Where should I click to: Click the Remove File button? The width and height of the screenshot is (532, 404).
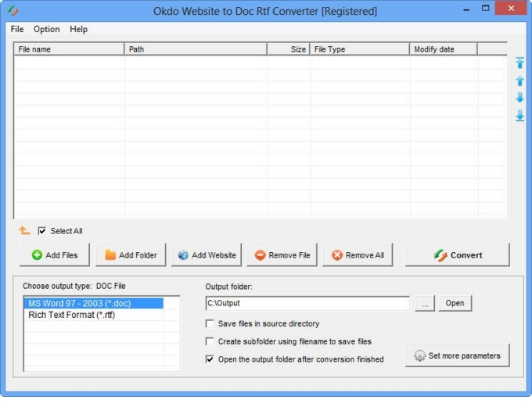(x=282, y=254)
